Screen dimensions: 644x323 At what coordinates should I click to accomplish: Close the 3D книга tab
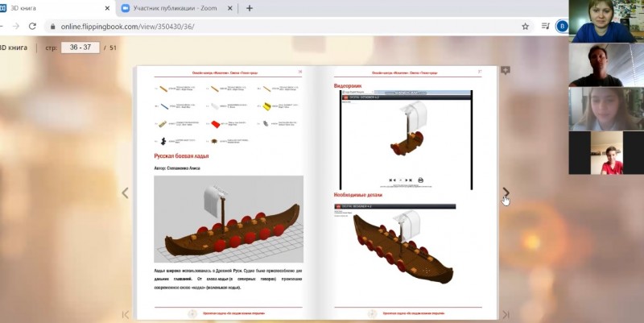point(105,8)
